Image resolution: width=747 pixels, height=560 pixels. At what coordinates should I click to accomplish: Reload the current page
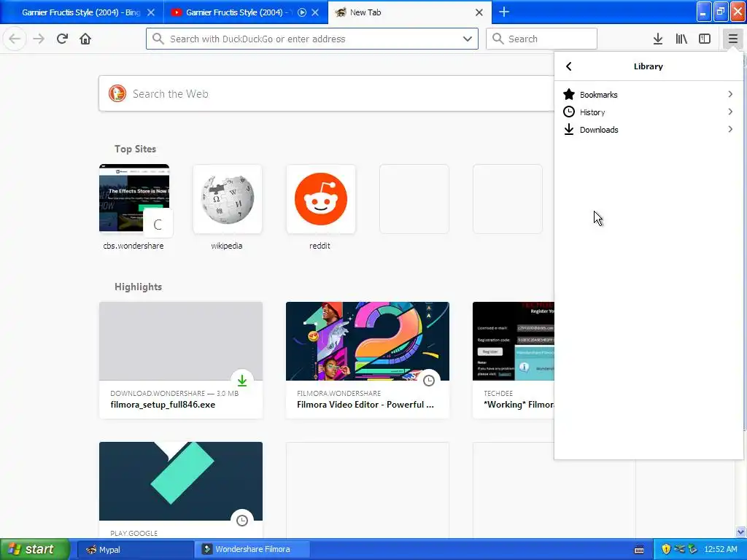62,39
